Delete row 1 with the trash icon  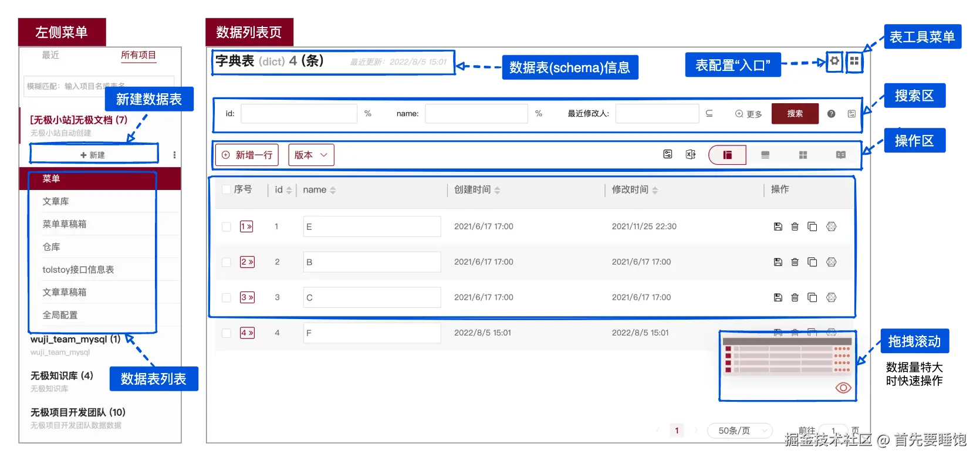coord(795,226)
